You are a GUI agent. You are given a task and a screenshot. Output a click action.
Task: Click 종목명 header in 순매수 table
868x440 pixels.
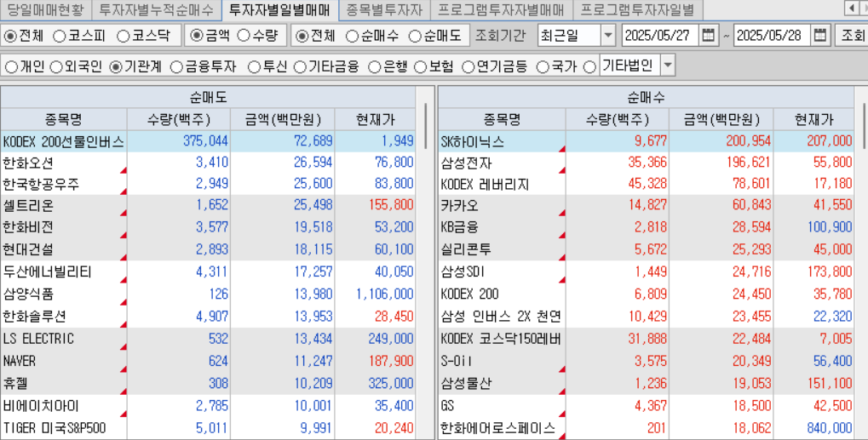(502, 119)
